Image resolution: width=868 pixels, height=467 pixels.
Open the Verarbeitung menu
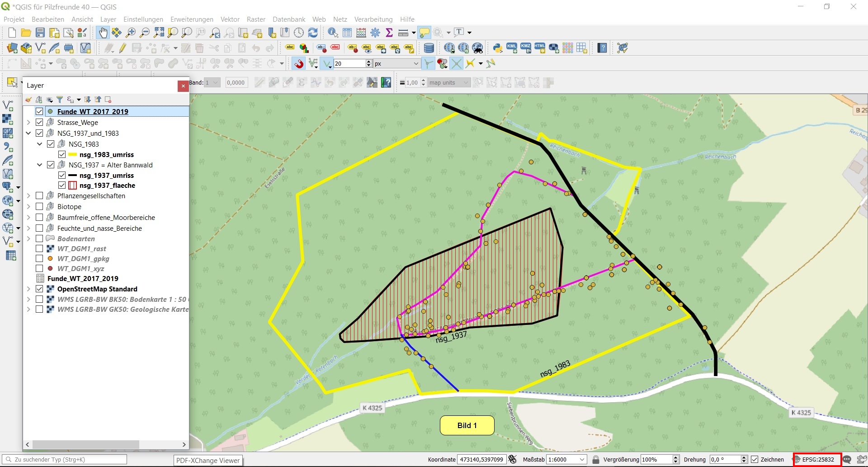pyautogui.click(x=373, y=19)
